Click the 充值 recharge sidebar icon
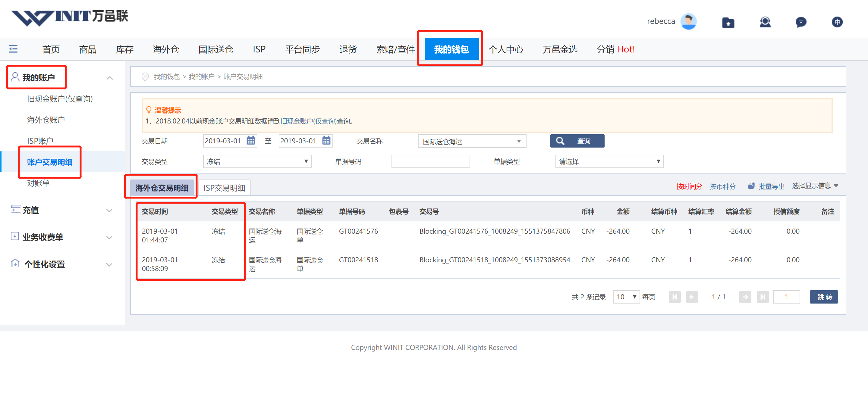Image resolution: width=868 pixels, height=399 pixels. tap(15, 209)
